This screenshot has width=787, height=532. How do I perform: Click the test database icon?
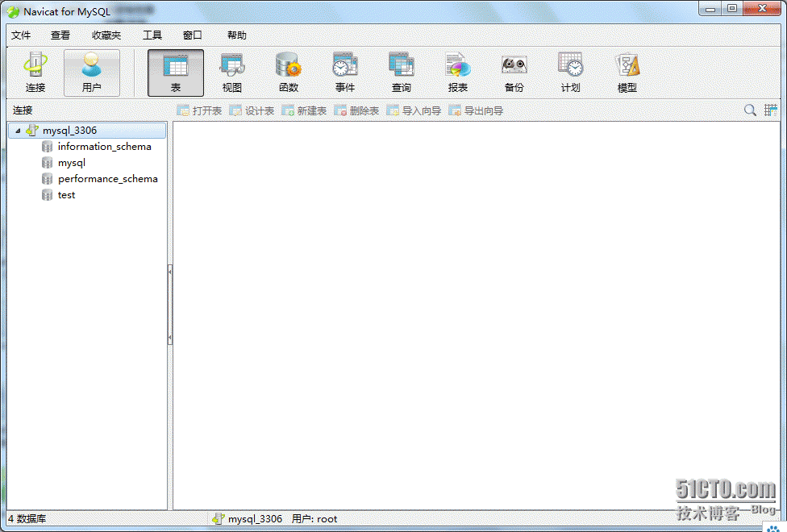coord(48,195)
